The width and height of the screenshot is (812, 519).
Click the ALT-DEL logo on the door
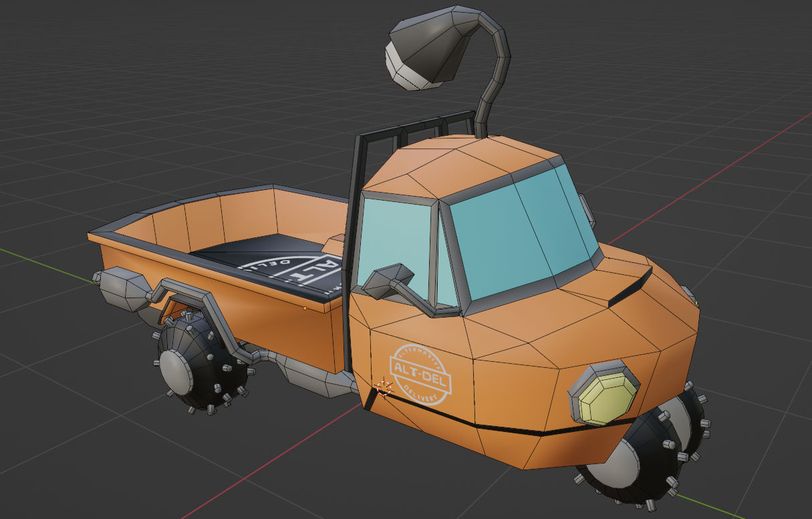click(420, 375)
